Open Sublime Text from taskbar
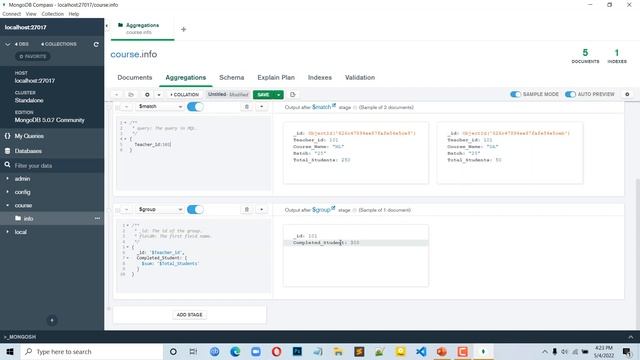The width and height of the screenshot is (640, 360). click(x=359, y=351)
